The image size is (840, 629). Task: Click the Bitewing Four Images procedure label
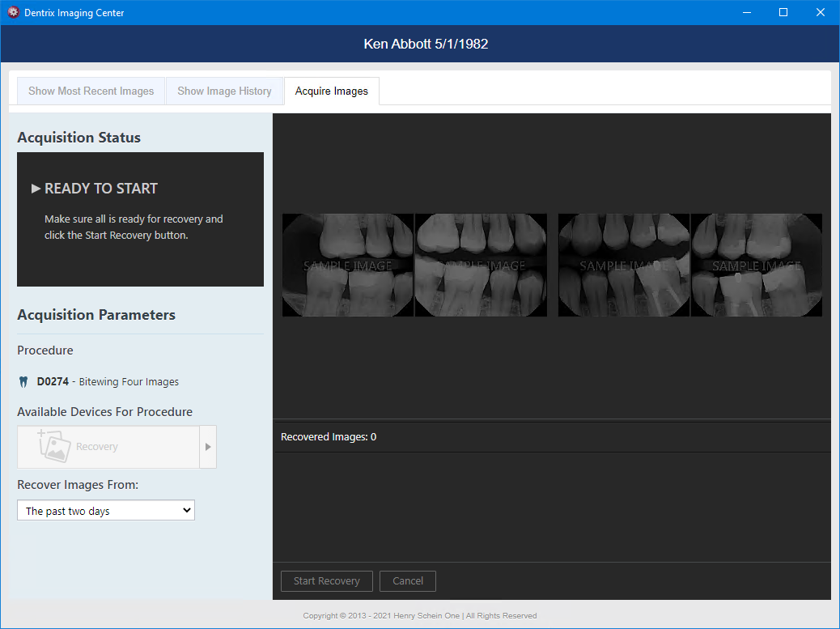tap(129, 382)
